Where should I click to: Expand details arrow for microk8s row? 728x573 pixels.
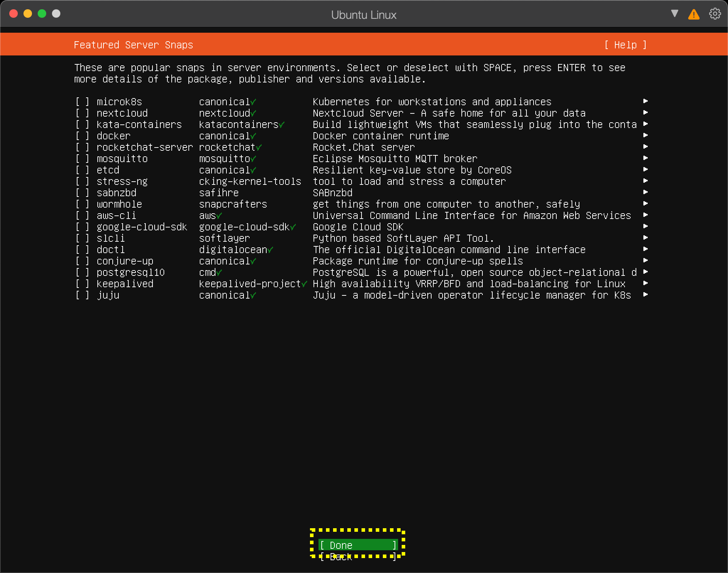coord(646,101)
